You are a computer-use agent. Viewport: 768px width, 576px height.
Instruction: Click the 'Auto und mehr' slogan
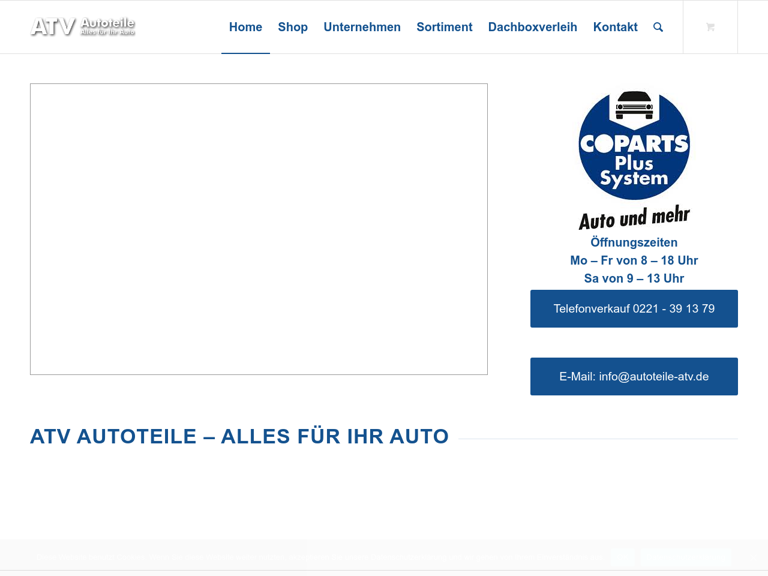[634, 217]
